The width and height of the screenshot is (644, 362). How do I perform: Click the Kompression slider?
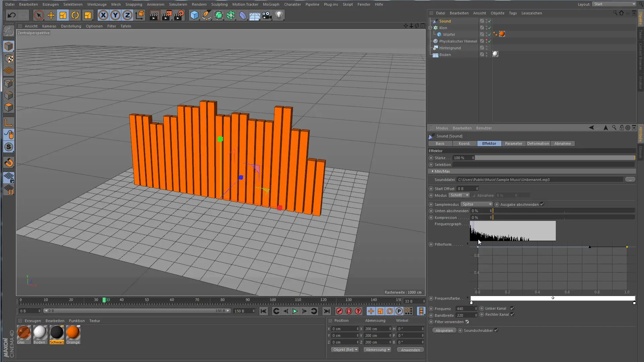click(563, 218)
